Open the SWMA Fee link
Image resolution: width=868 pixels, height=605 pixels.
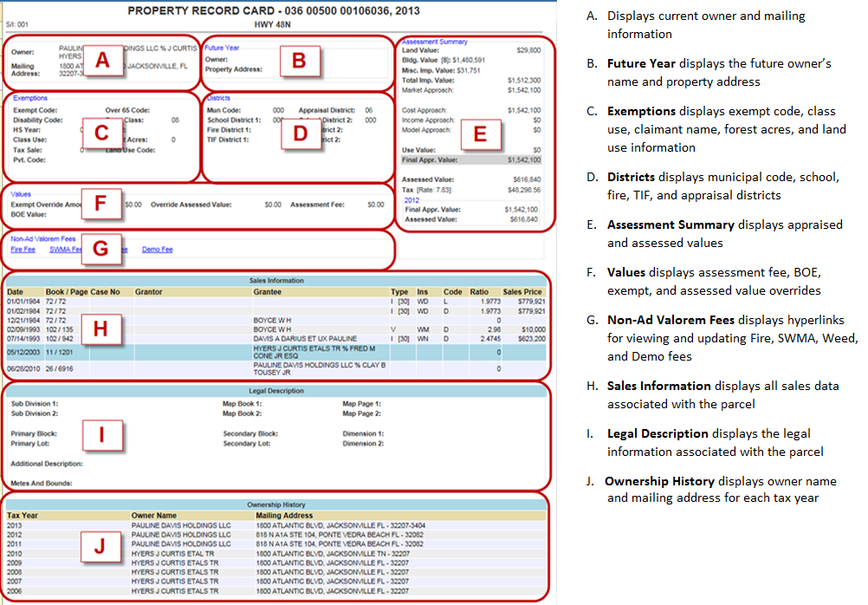pos(65,250)
